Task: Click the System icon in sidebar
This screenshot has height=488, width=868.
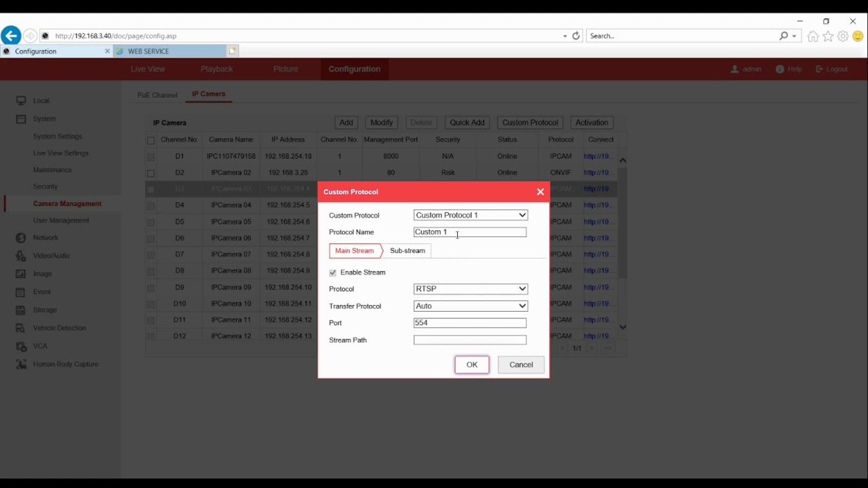Action: pyautogui.click(x=21, y=119)
